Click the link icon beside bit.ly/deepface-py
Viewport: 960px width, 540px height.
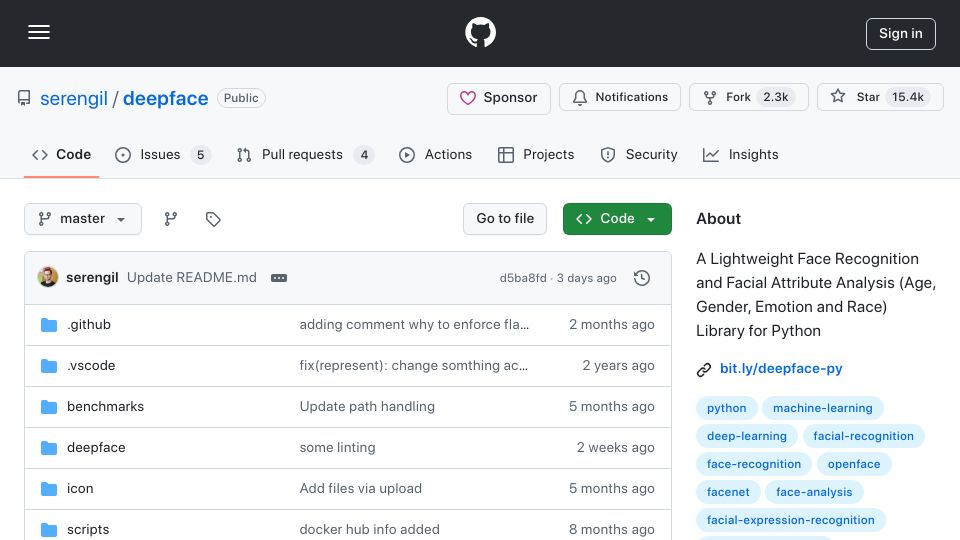(704, 369)
